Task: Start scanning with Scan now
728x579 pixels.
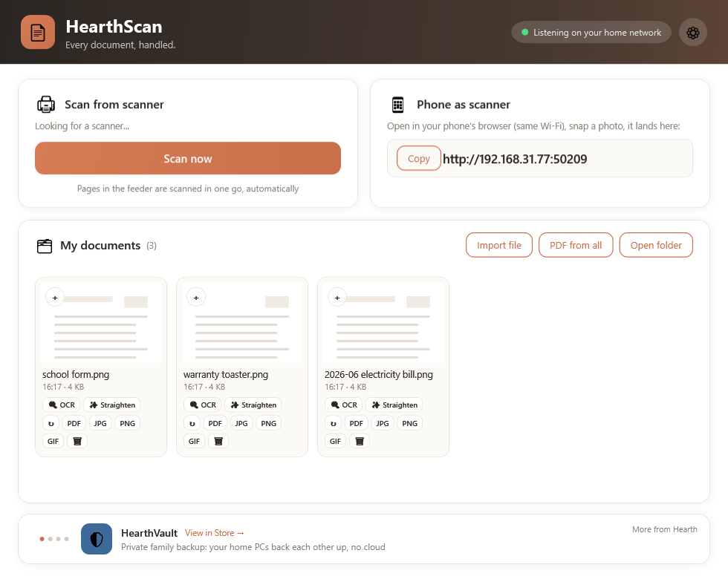Action: click(187, 159)
